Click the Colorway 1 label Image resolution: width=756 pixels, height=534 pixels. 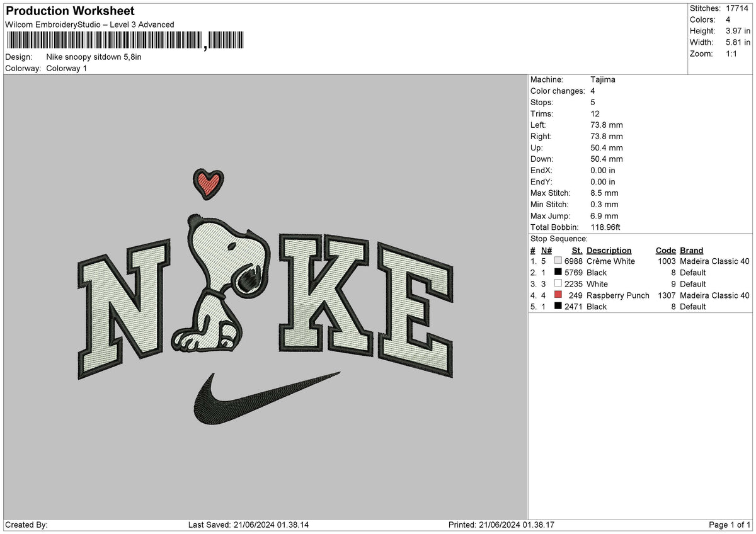click(x=68, y=68)
